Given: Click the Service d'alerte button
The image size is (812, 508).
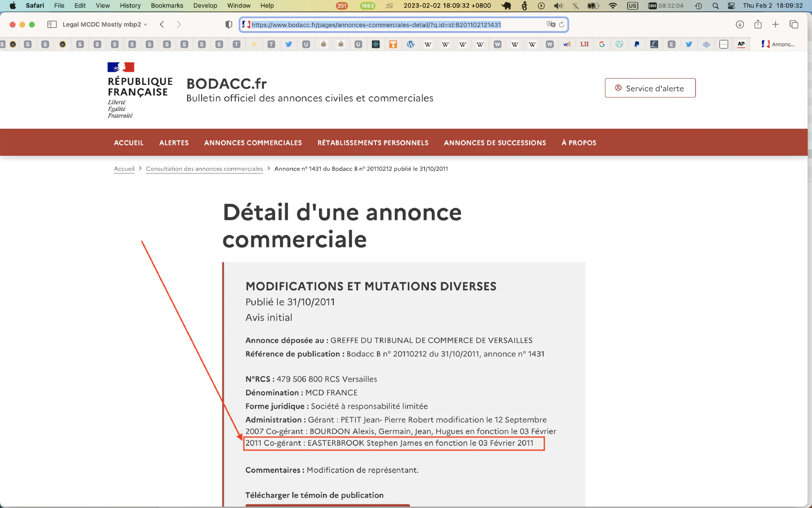Looking at the screenshot, I should tap(650, 88).
